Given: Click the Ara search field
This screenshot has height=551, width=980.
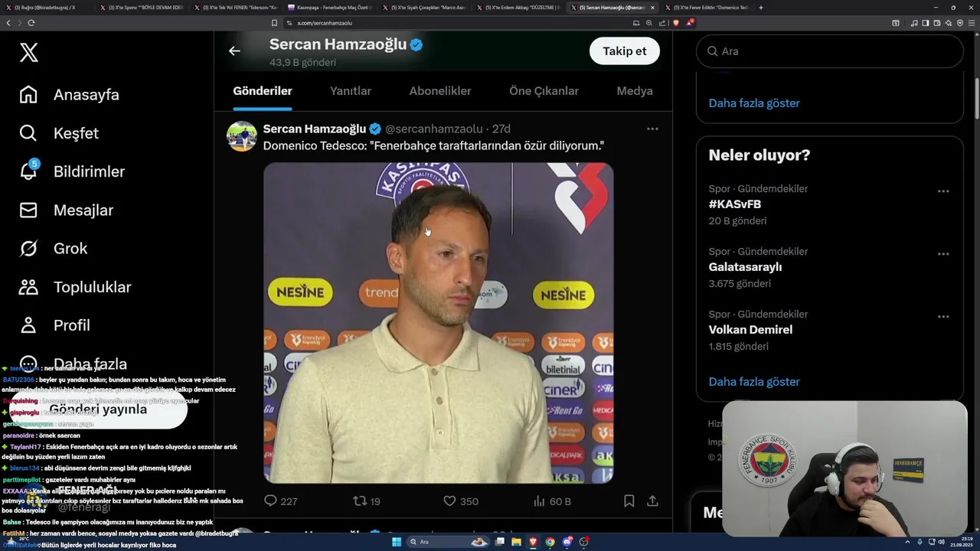Looking at the screenshot, I should click(x=830, y=51).
